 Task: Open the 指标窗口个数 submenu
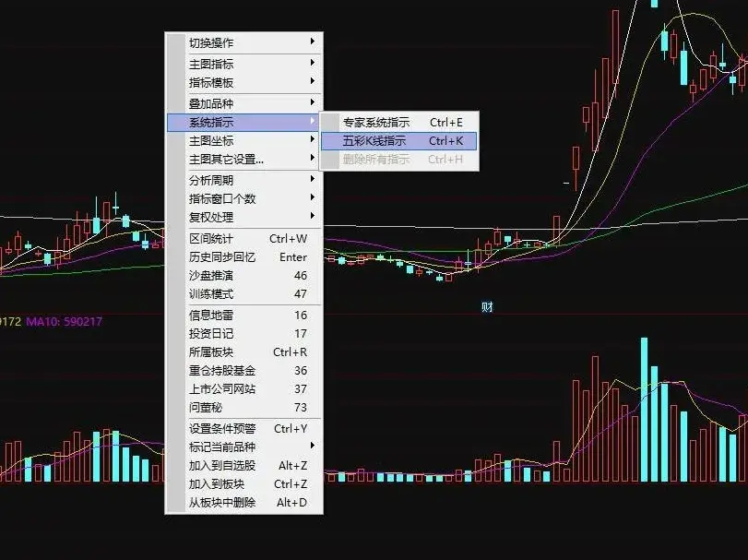click(244, 198)
